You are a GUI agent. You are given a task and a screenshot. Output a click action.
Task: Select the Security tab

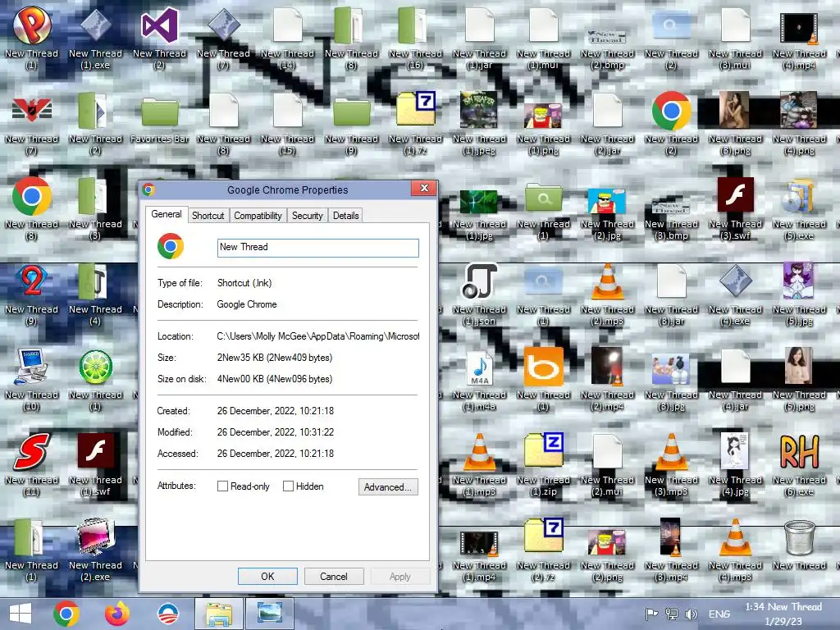[307, 216]
